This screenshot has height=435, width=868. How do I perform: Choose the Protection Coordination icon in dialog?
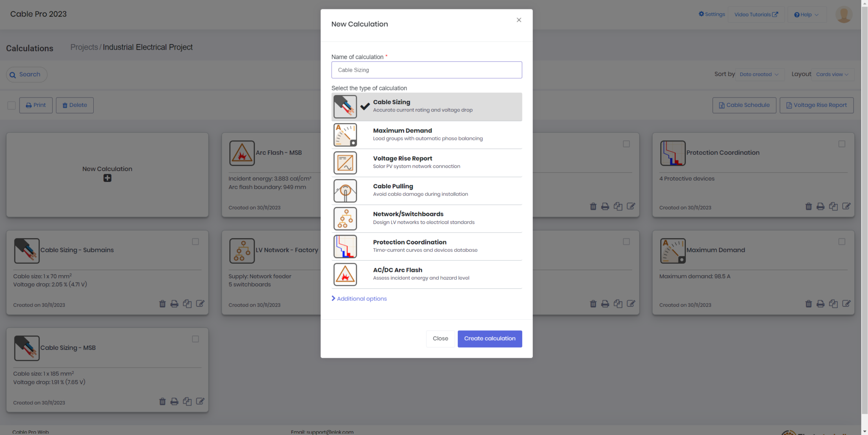click(345, 247)
